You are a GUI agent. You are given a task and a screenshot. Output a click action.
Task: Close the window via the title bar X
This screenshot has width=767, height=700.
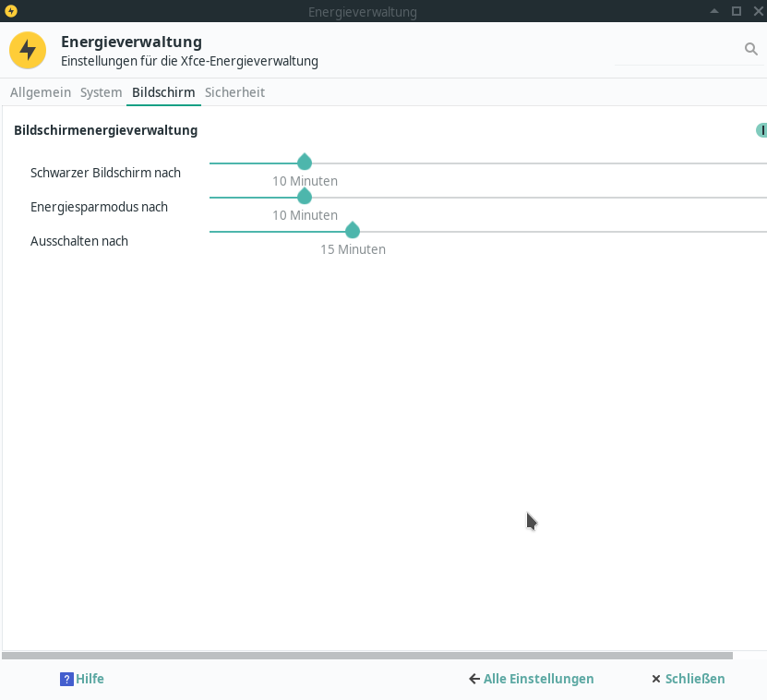tap(758, 11)
